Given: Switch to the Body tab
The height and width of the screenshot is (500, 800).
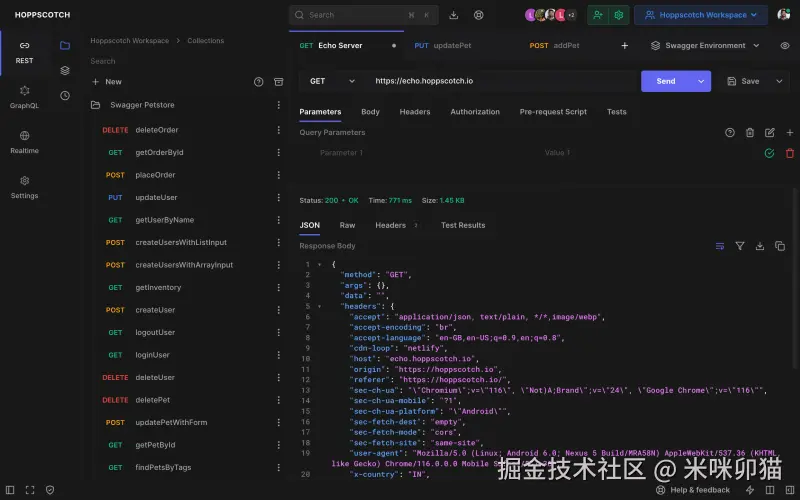Looking at the screenshot, I should tap(370, 112).
